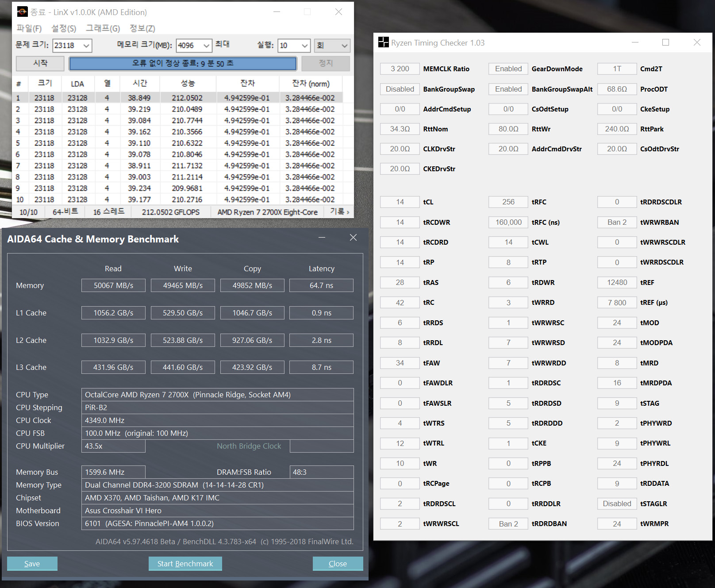Close the LinX window
715x588 pixels.
click(338, 12)
